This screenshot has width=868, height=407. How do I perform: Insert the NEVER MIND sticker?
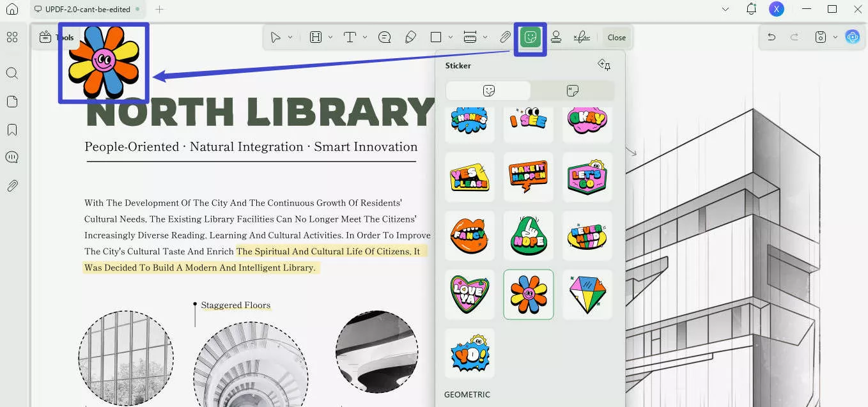click(x=587, y=236)
